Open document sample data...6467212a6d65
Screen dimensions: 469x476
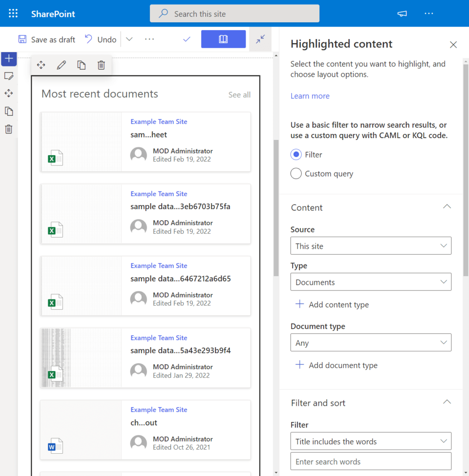pos(180,278)
